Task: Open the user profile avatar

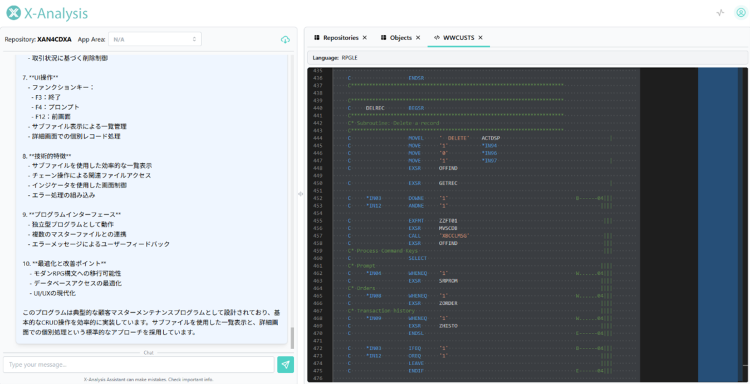Action: [x=741, y=12]
